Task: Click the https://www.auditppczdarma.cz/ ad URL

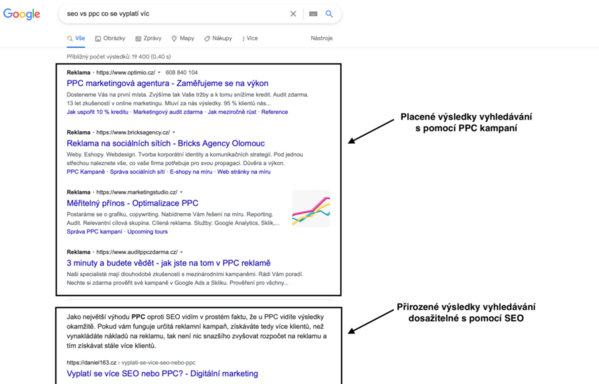Action: point(137,252)
